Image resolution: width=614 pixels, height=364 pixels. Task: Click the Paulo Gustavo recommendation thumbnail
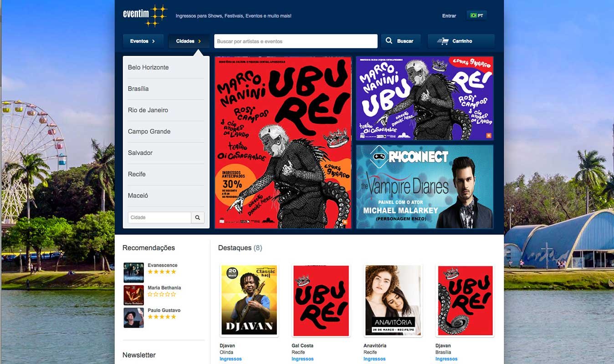point(133,318)
